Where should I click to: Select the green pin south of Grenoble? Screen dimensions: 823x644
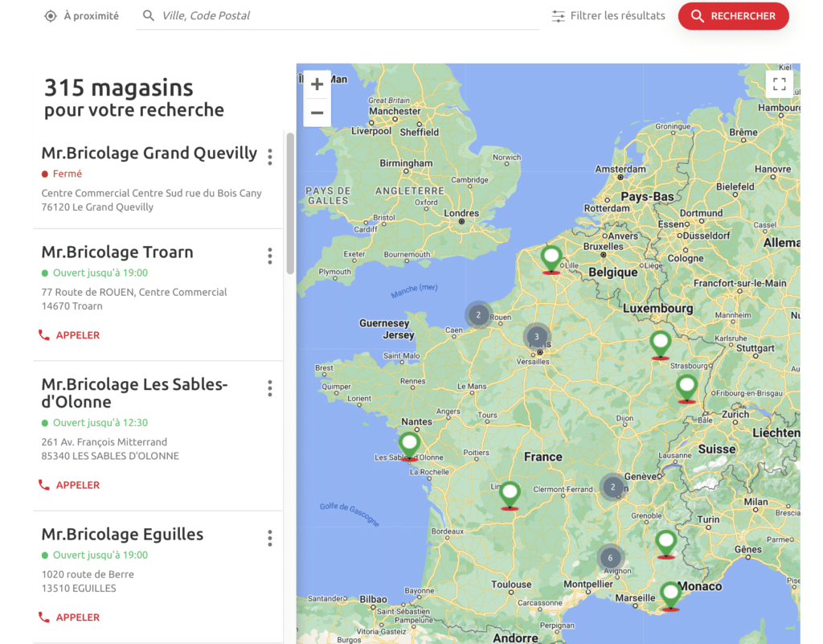[x=666, y=544]
